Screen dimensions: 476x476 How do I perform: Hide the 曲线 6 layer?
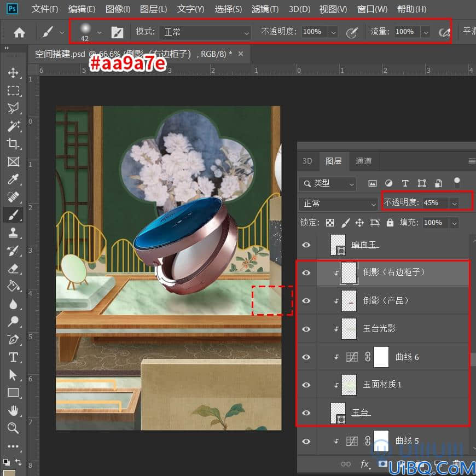click(306, 357)
